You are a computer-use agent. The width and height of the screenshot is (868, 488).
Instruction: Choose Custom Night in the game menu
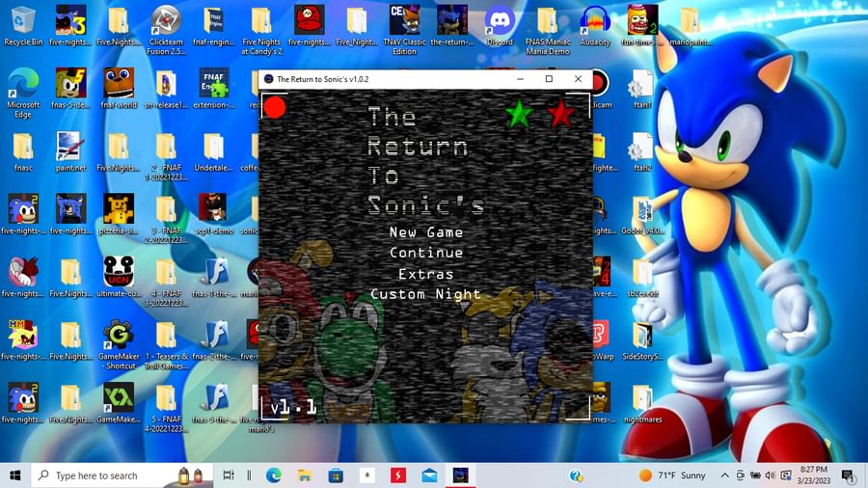(x=425, y=294)
